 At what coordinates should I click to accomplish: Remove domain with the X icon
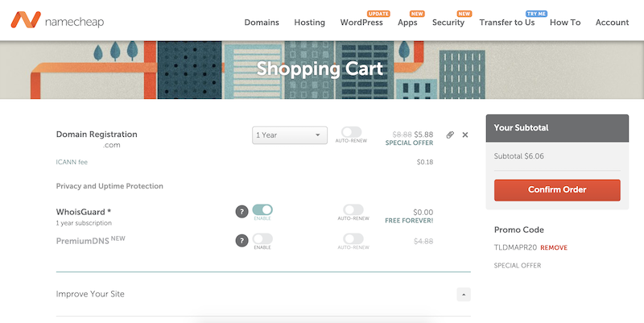coord(465,135)
